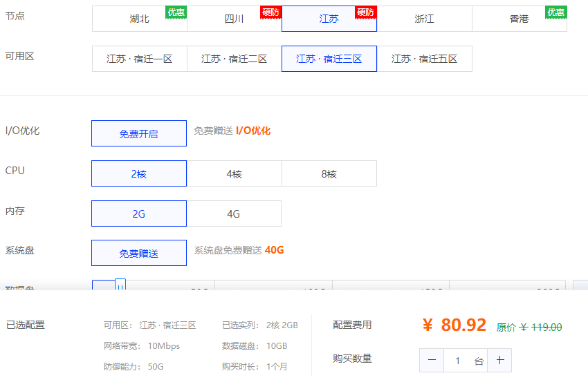Click the 免费开启 I/O optimization button
Screen dimensions: 588x380
[x=139, y=133]
